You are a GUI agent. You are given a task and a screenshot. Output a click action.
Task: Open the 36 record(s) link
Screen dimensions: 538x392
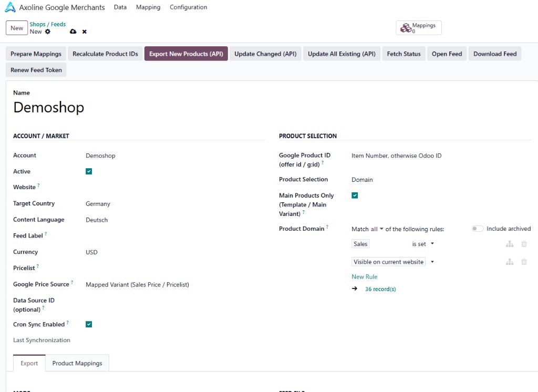380,289
